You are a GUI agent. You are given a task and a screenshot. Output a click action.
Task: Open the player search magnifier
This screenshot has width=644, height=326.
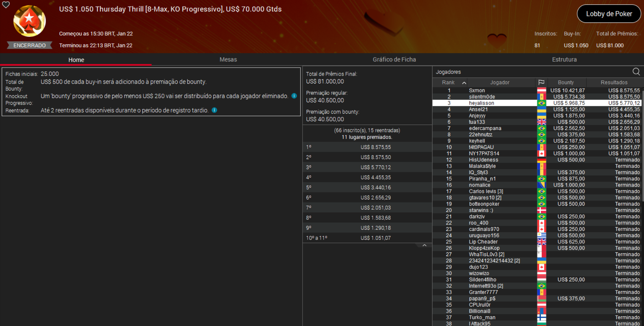(x=636, y=72)
